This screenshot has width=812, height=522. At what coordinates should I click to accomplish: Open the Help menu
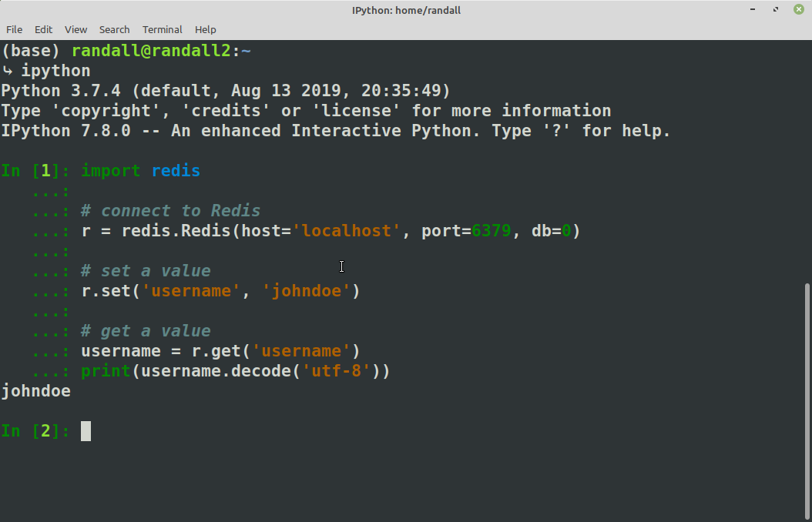pyautogui.click(x=205, y=29)
